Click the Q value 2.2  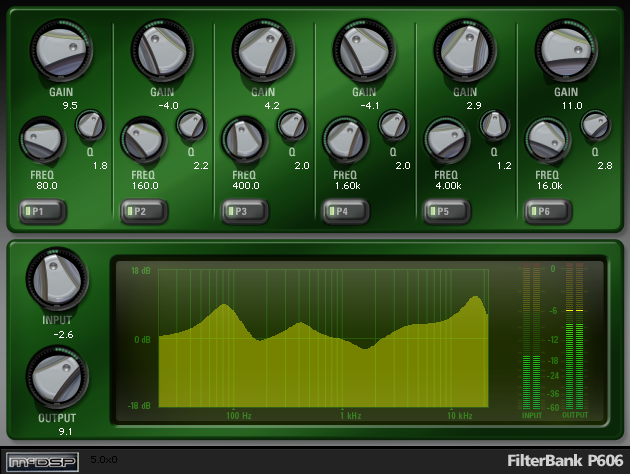pos(201,165)
